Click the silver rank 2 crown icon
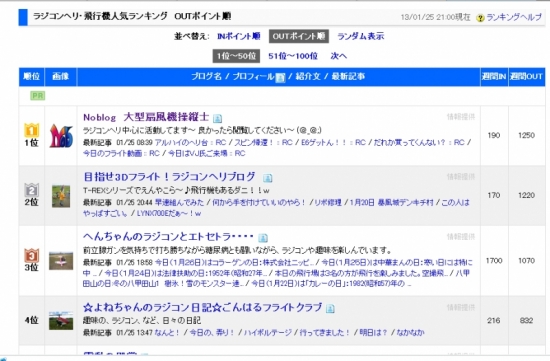 point(32,190)
